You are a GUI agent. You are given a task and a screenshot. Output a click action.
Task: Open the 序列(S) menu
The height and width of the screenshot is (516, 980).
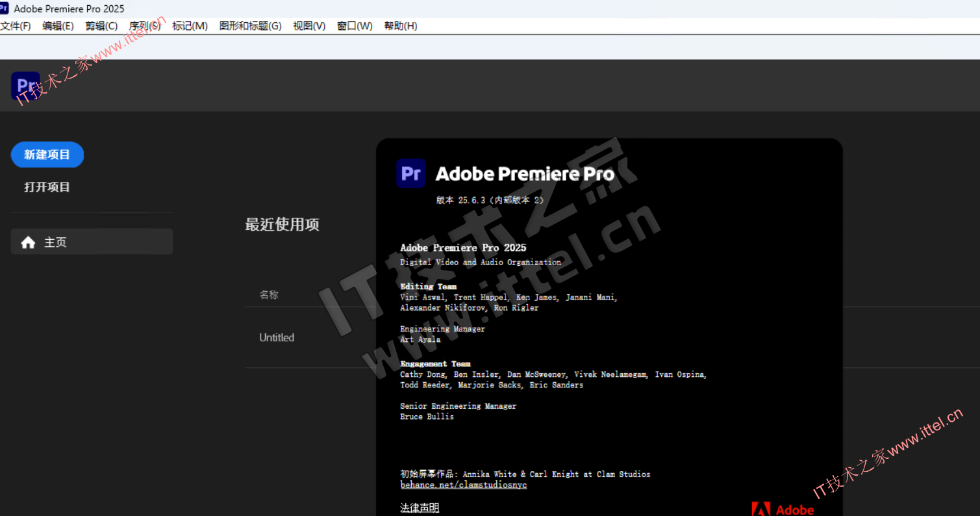click(145, 26)
